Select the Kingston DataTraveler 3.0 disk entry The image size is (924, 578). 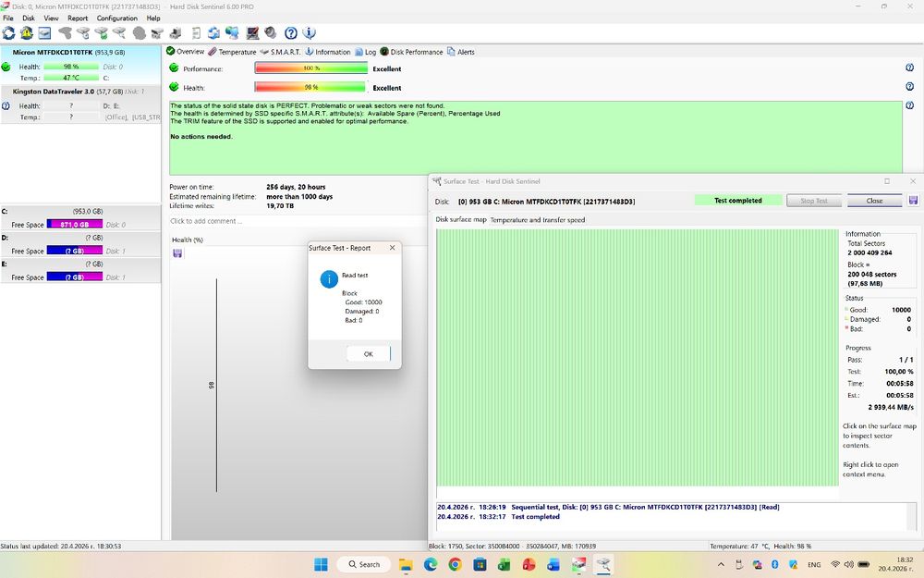pos(80,105)
